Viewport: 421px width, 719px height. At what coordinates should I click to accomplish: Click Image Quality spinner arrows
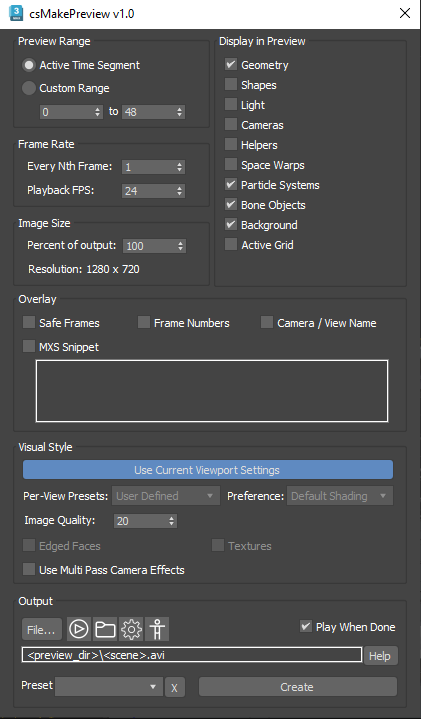click(172, 521)
